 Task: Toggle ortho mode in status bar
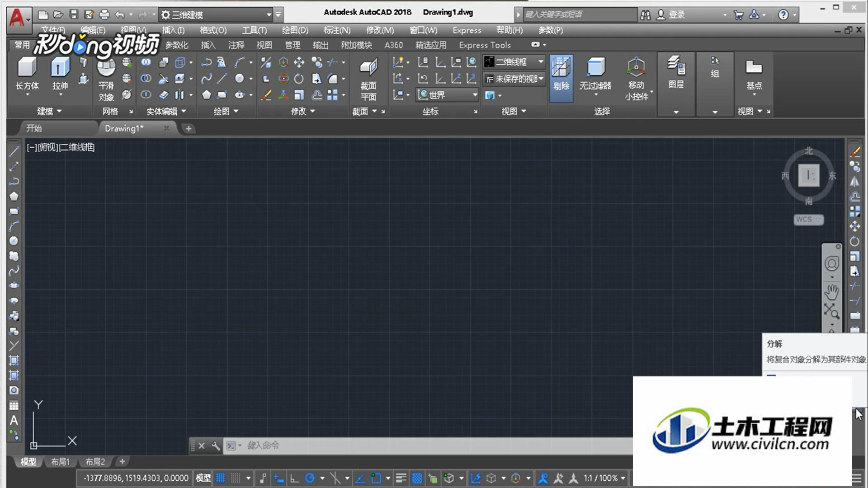(295, 478)
